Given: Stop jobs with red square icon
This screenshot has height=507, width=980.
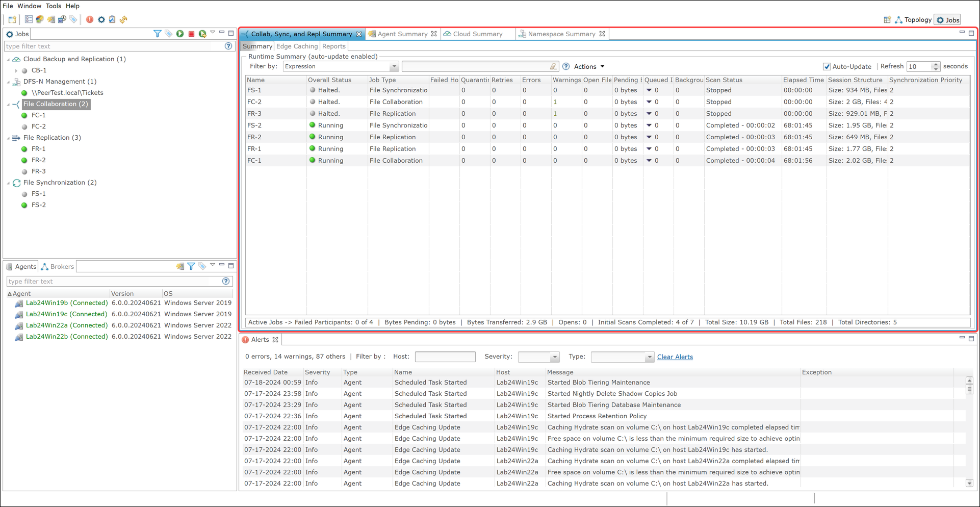Looking at the screenshot, I should [191, 34].
